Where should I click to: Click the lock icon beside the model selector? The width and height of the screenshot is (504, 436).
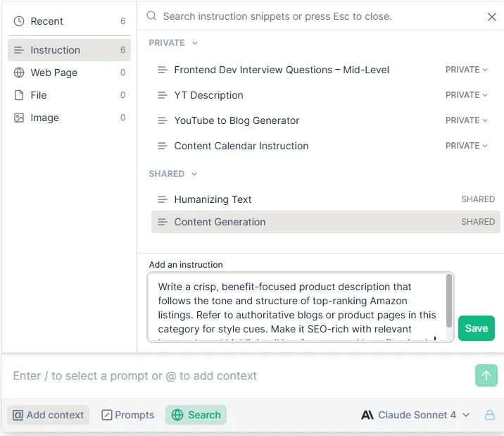tap(489, 415)
